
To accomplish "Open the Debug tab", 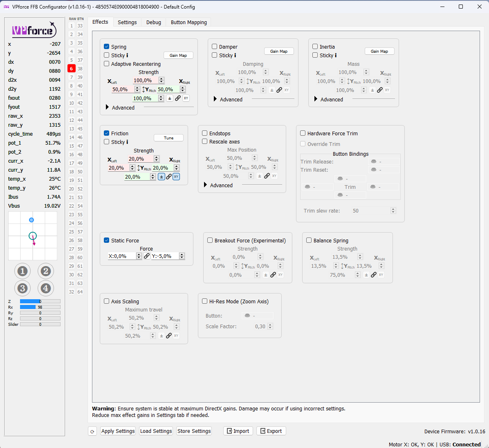I will (153, 22).
